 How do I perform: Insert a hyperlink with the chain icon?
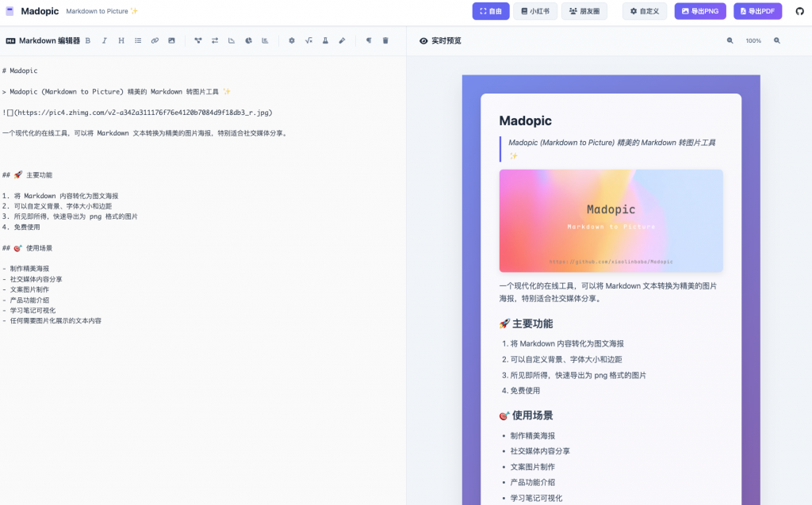pos(155,40)
